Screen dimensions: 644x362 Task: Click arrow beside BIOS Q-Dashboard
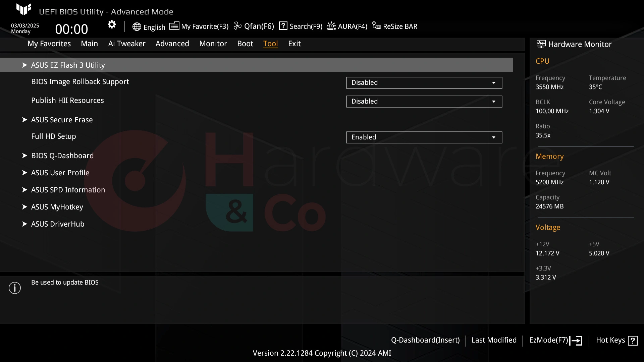(x=24, y=156)
